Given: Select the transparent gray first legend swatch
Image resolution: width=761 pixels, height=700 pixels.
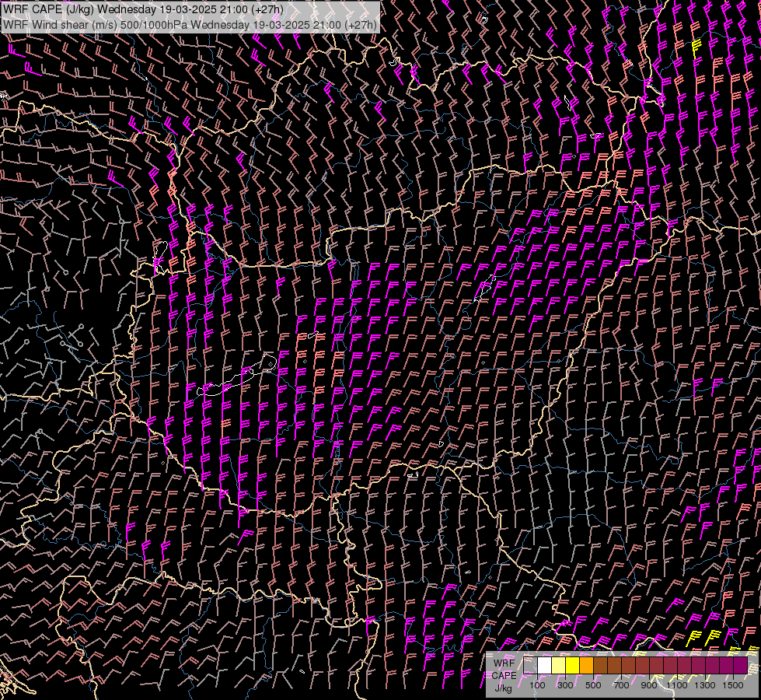Looking at the screenshot, I should (530, 666).
